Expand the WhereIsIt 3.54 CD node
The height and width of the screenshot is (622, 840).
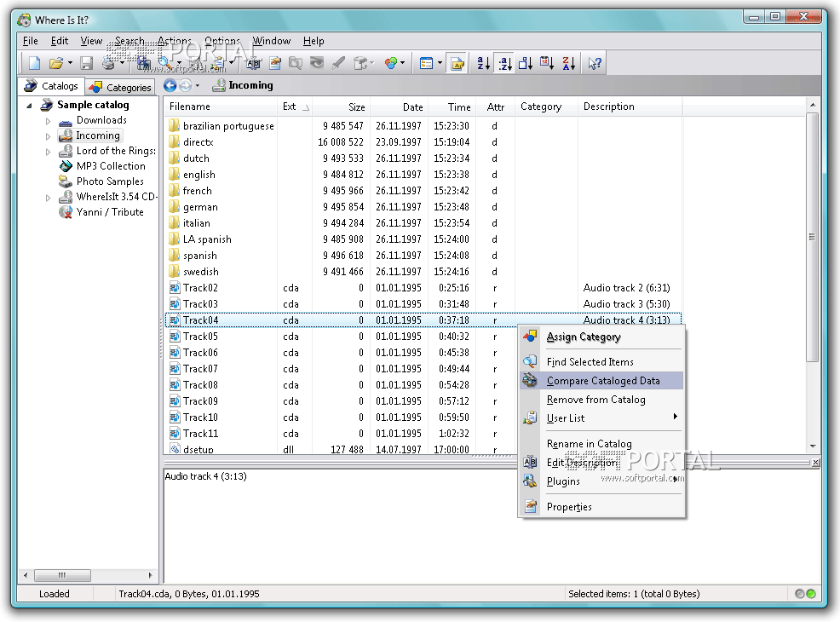[x=48, y=198]
